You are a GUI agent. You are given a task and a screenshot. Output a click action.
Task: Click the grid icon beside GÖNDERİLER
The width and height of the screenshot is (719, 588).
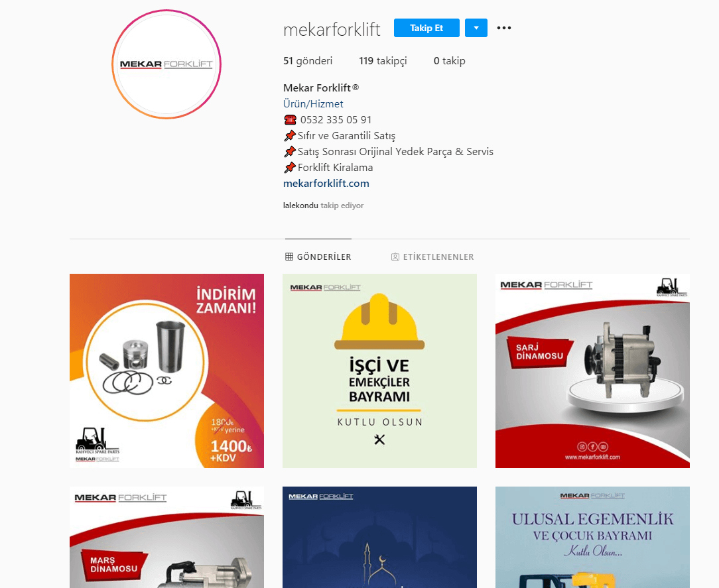click(289, 257)
